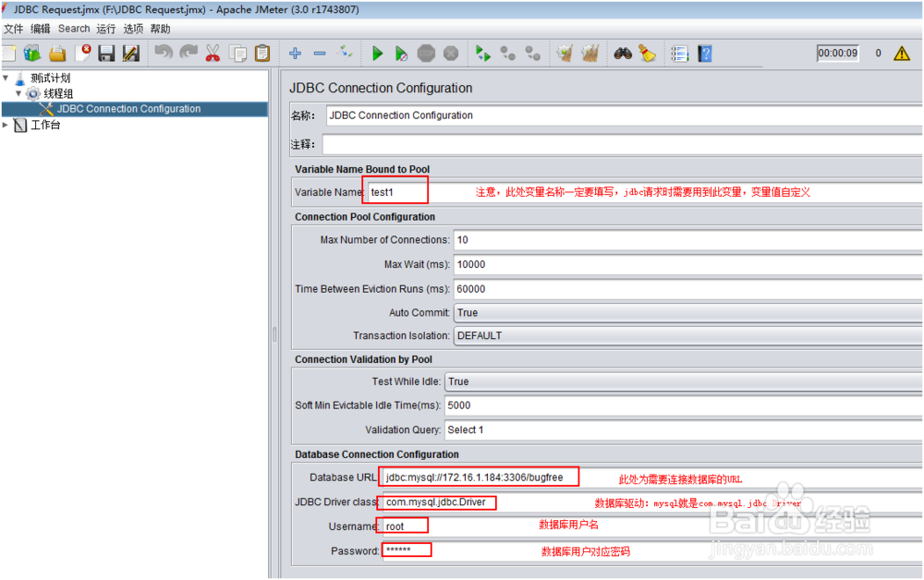924x580 pixels.
Task: Create a new test plan via New icon
Action: point(8,54)
